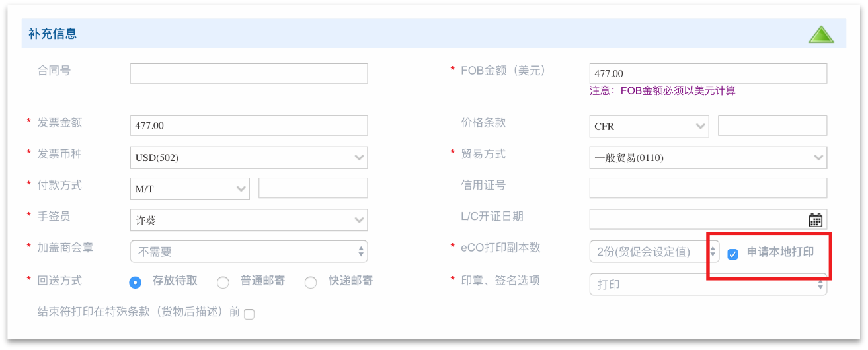Click the 信用证号 input field
The height and width of the screenshot is (350, 868).
coord(708,188)
